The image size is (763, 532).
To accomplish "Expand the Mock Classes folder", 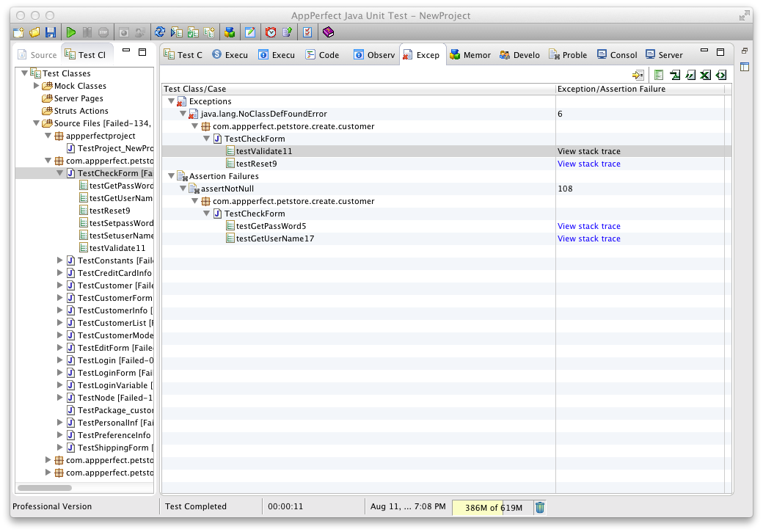I will point(36,86).
